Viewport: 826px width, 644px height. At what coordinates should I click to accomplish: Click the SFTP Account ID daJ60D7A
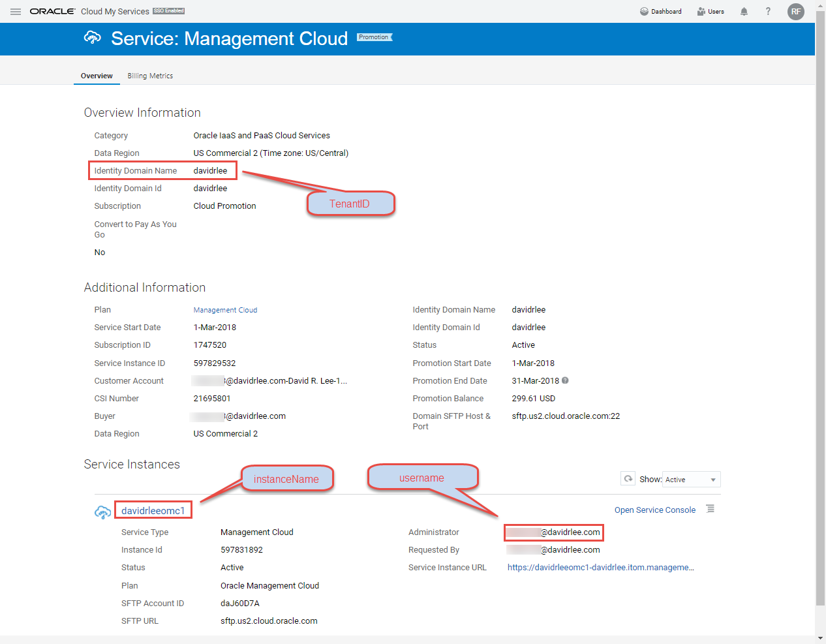240,604
